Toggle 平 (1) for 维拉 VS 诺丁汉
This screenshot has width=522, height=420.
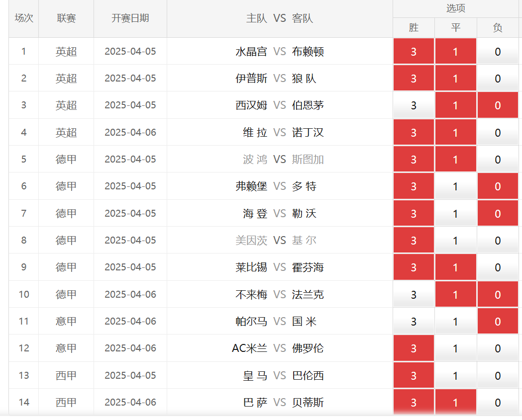pyautogui.click(x=455, y=132)
